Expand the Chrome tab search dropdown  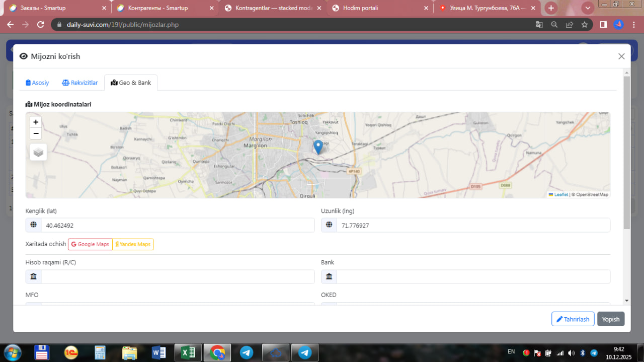[x=588, y=8]
